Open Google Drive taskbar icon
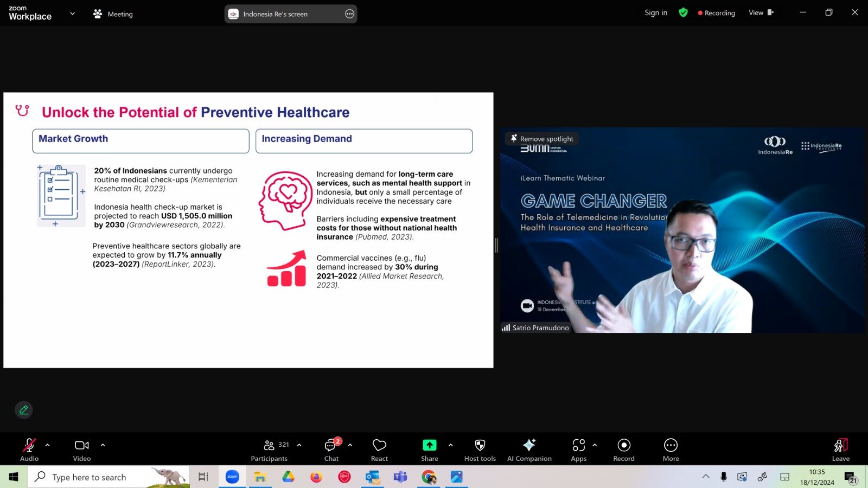 [x=288, y=477]
